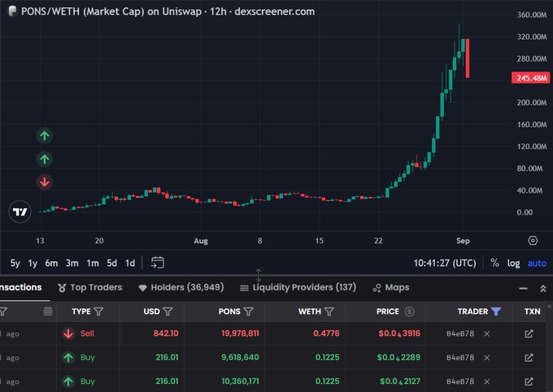553x392 pixels.
Task: Click trader B4eB78 on $0.0₄2289 row
Action: pos(460,358)
